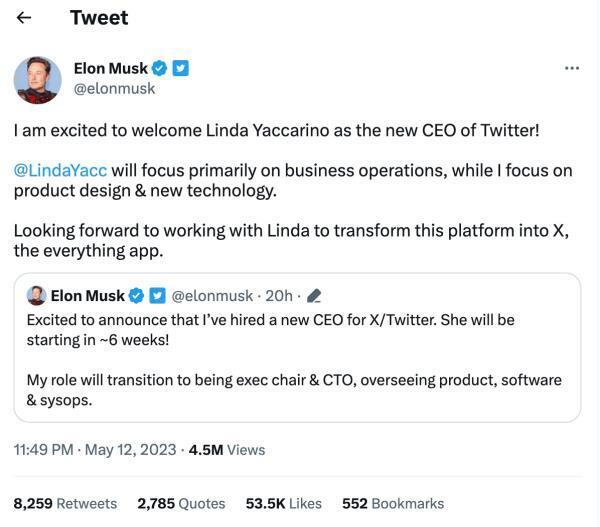Click the small avatar in the quoted tweet
Viewport: 600px width, 527px height.
[x=36, y=296]
